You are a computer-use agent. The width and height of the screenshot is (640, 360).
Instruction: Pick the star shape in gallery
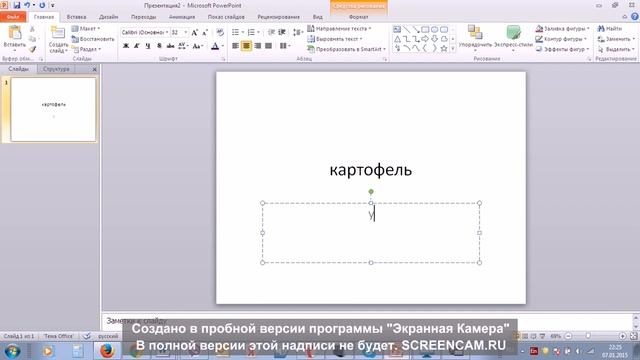pos(444,48)
